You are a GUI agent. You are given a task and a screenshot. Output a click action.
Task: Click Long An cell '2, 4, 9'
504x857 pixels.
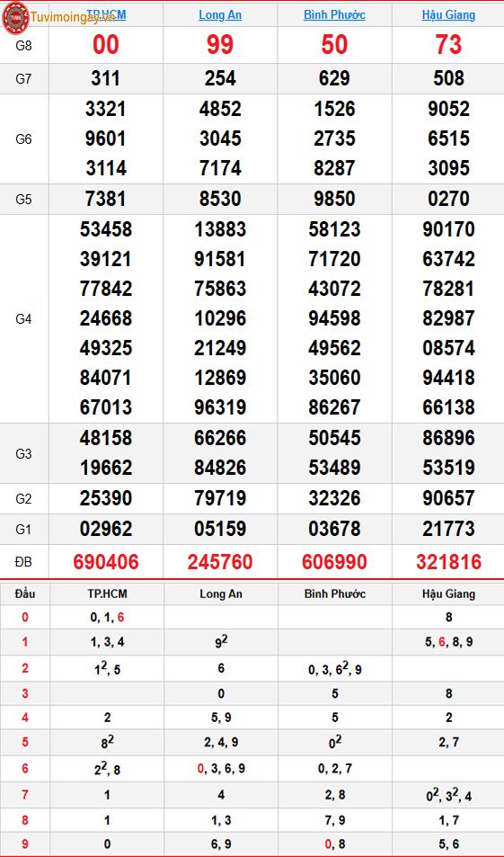coord(221,742)
